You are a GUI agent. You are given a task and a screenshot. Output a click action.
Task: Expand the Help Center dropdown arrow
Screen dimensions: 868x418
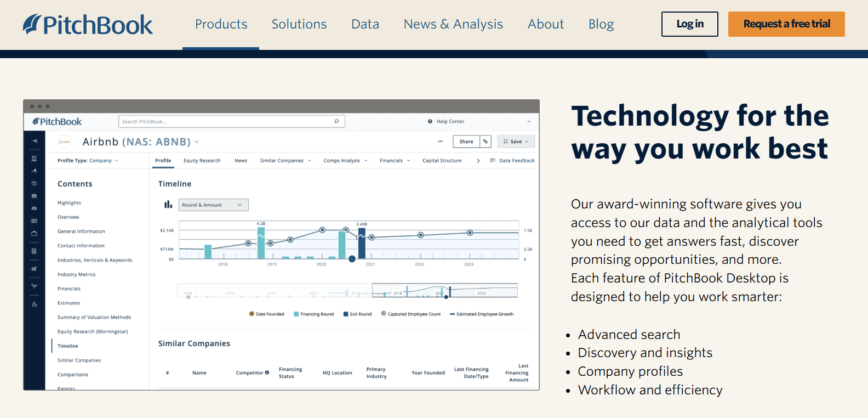click(x=529, y=122)
